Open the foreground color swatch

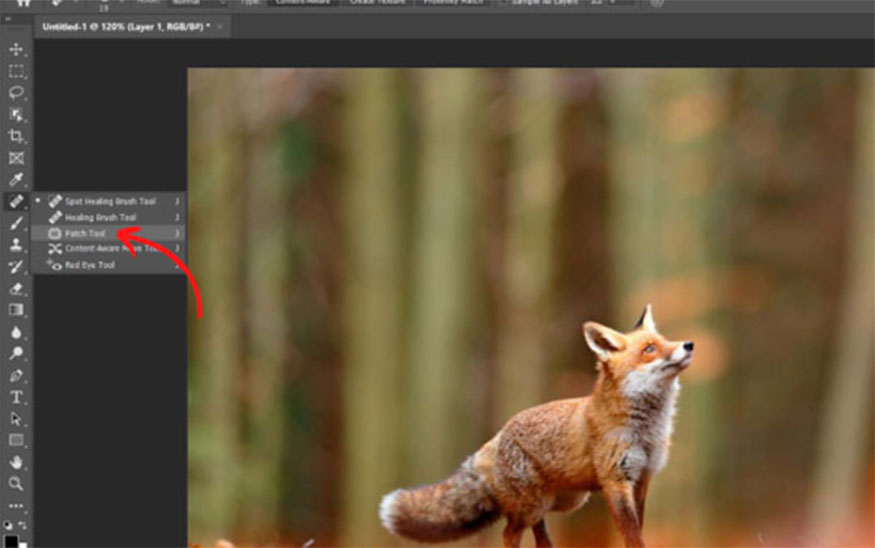click(x=11, y=542)
